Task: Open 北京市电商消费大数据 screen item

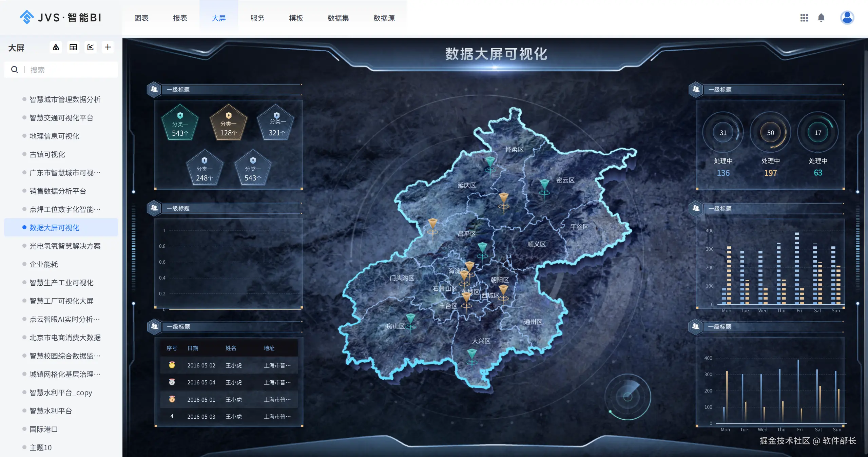Action: 65,338
